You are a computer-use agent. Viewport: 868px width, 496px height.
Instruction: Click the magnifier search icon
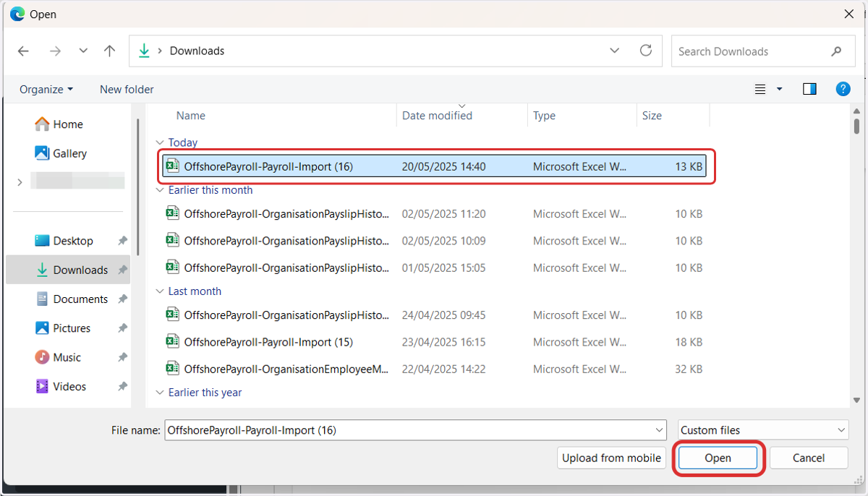[x=837, y=51]
